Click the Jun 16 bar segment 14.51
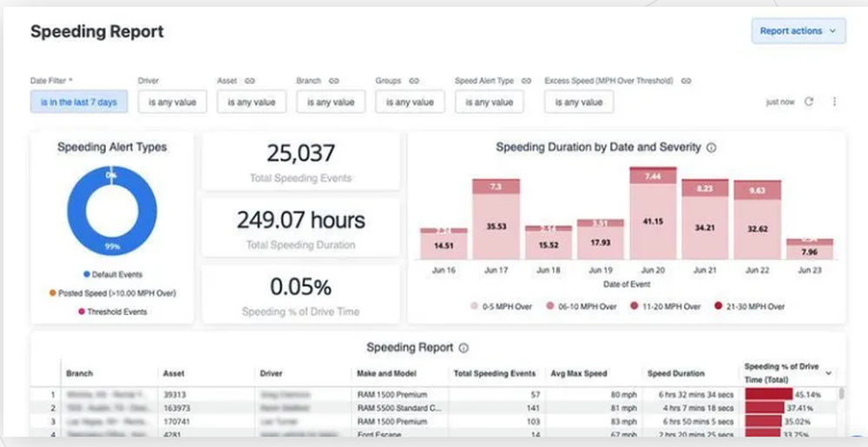The image size is (868, 447). tap(444, 247)
